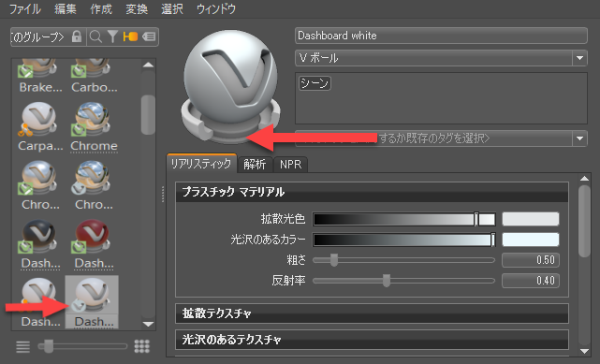Collapse the プラスチック マテリアル section
The height and width of the screenshot is (364, 600).
tap(372, 192)
